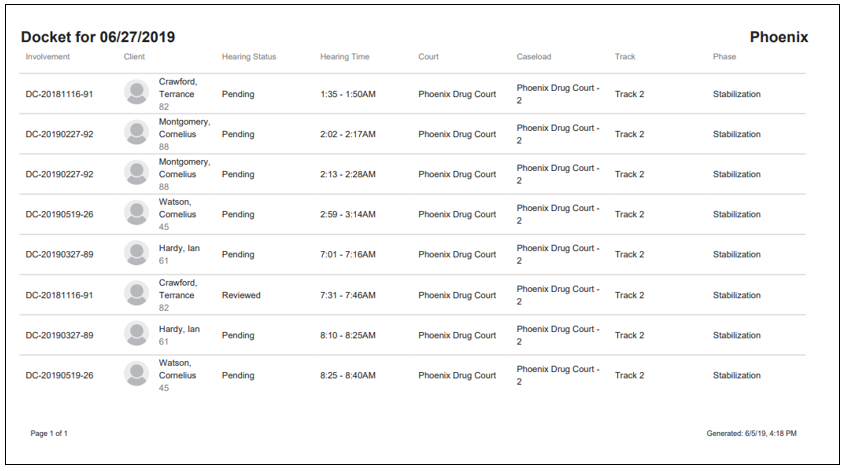The image size is (845, 471).
Task: Click the Docket for 06/27/2019 title
Action: point(98,37)
